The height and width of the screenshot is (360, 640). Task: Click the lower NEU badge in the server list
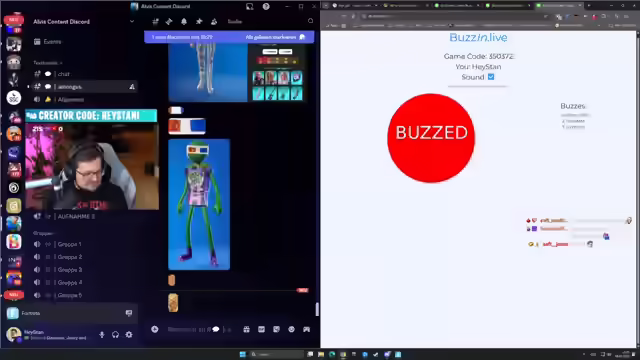[13, 294]
